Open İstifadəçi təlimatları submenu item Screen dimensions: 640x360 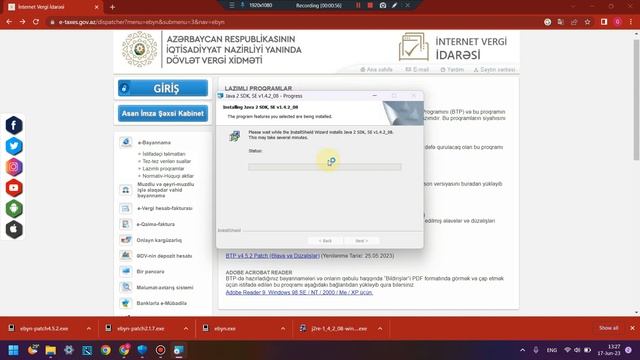pyautogui.click(x=164, y=154)
